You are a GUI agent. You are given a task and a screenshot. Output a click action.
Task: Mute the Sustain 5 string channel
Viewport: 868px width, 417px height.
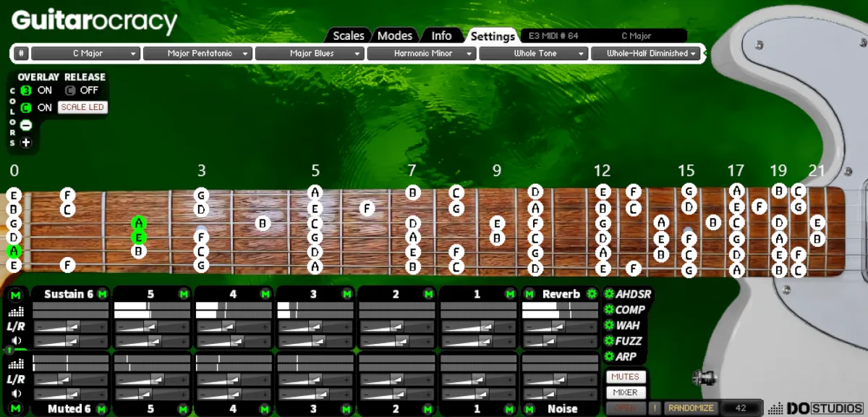click(184, 294)
